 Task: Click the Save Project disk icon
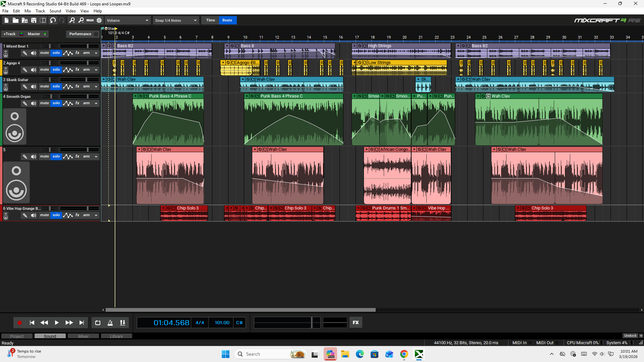pos(34,20)
